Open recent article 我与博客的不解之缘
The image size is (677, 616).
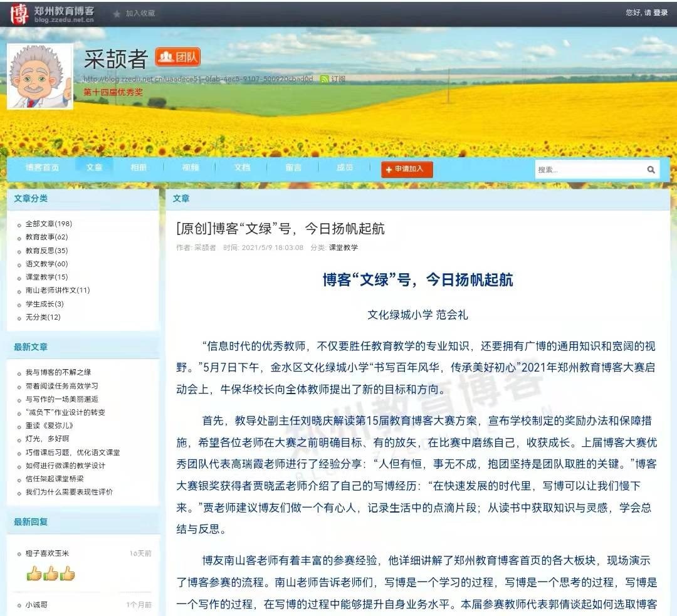pyautogui.click(x=58, y=372)
